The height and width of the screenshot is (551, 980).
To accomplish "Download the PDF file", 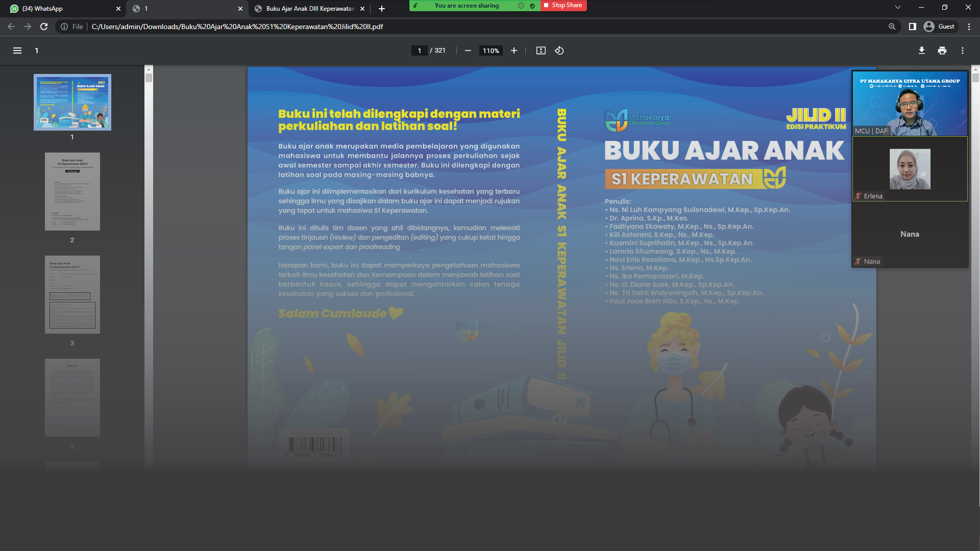I will click(922, 51).
